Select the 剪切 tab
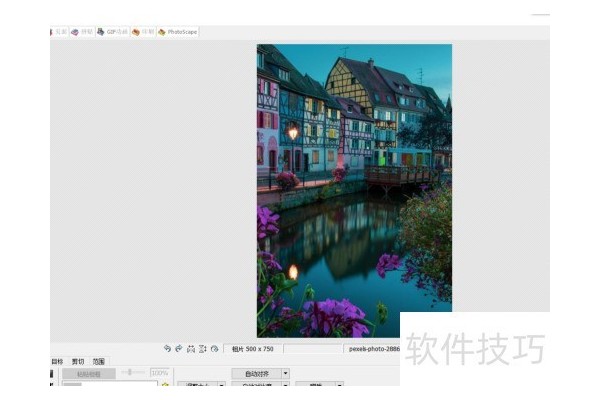 pyautogui.click(x=78, y=361)
